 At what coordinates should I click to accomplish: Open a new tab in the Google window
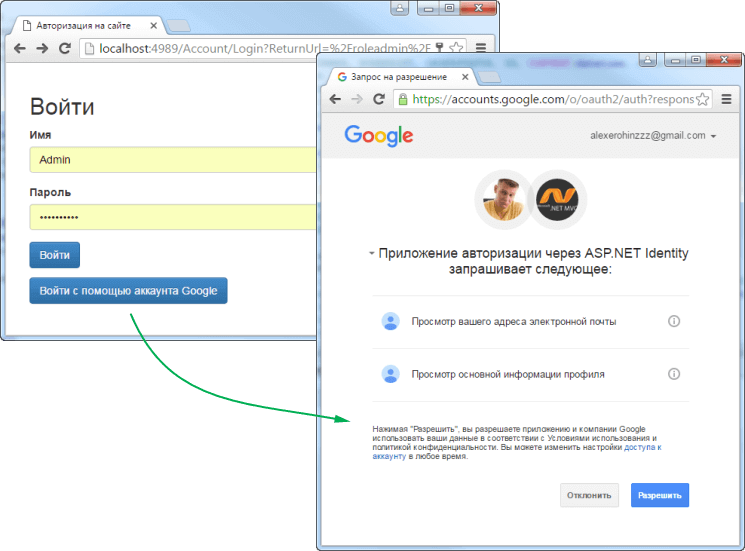click(x=489, y=77)
